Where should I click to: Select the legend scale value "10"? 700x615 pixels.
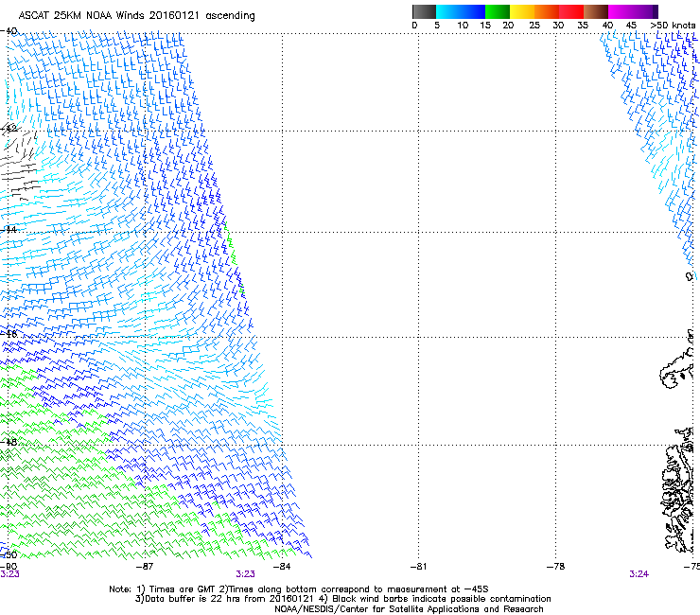[463, 26]
